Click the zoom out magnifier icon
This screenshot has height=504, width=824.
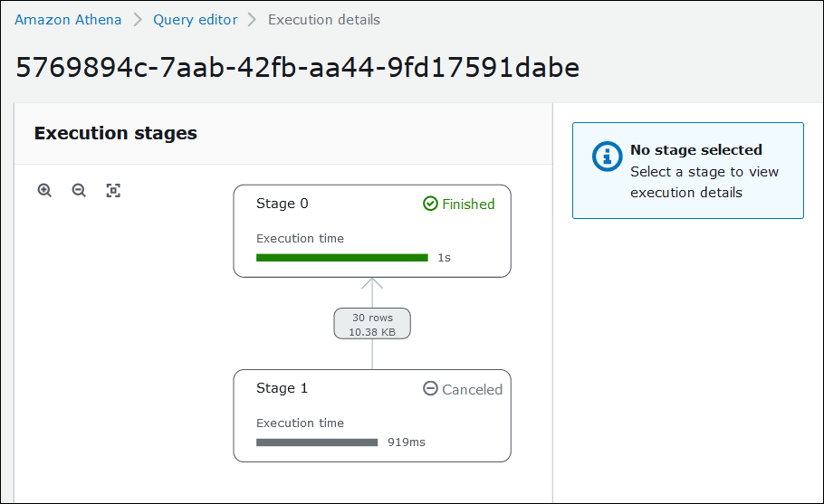(79, 190)
